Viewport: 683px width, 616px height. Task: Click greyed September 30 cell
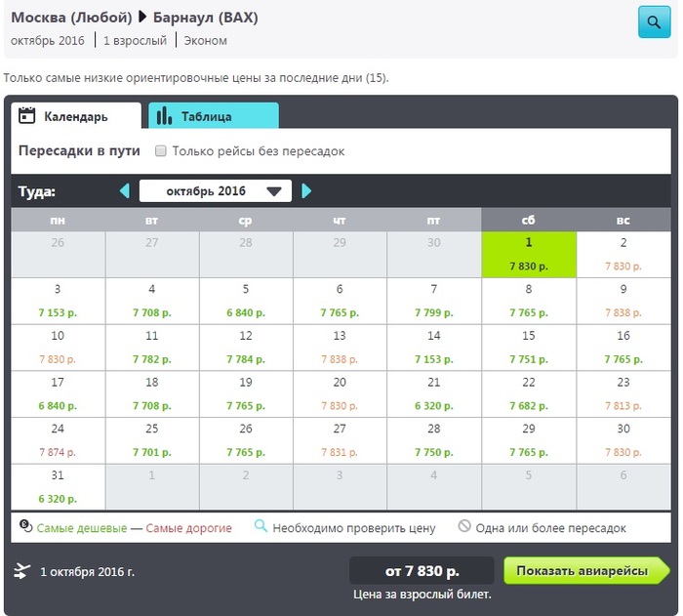434,254
